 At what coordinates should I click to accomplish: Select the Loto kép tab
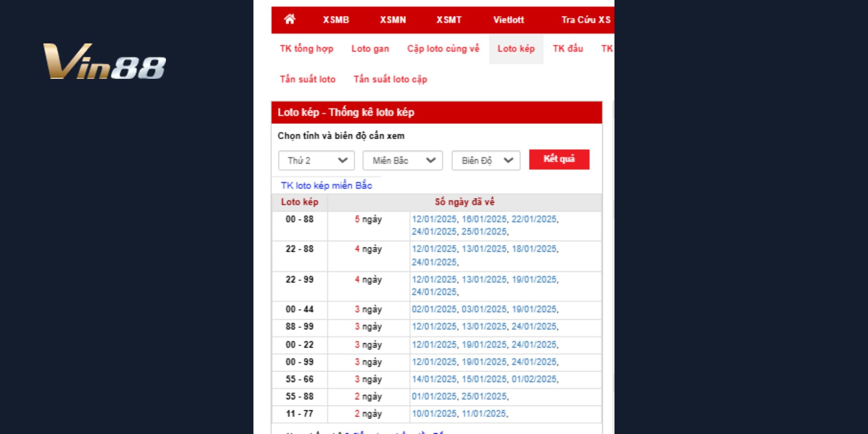click(x=516, y=49)
